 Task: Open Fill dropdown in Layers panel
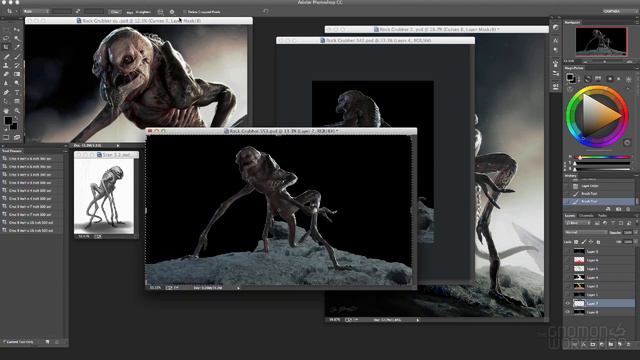pyautogui.click(x=636, y=242)
